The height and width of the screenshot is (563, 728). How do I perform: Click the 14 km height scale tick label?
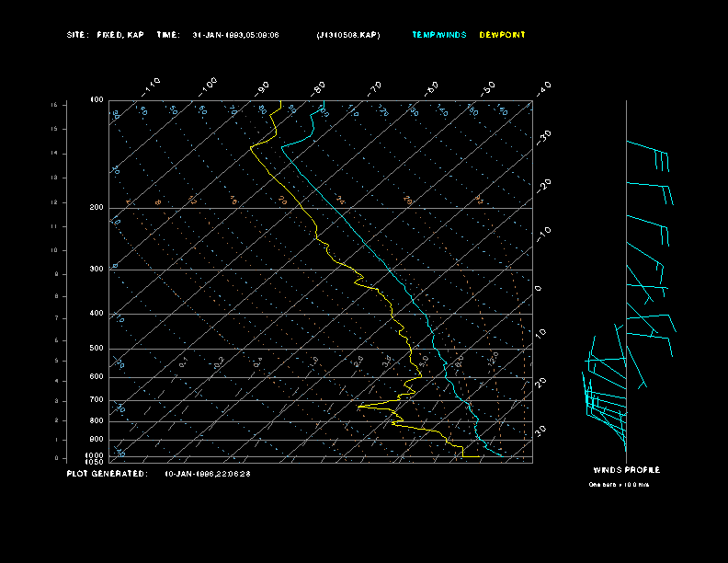pyautogui.click(x=54, y=154)
